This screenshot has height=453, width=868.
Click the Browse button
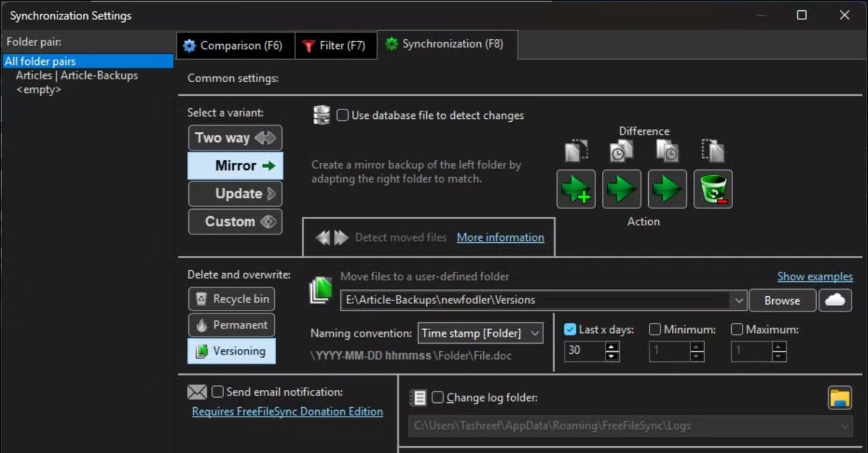tap(782, 300)
